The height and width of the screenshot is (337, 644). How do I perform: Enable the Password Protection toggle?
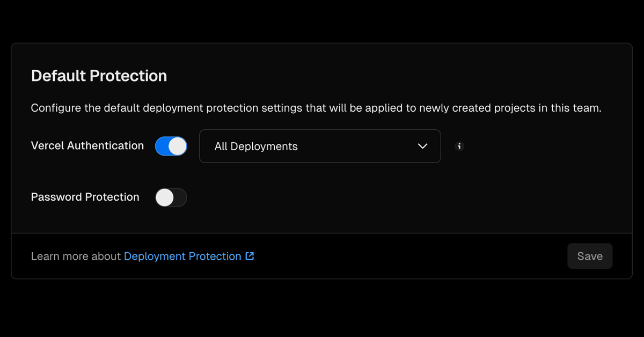pos(171,197)
